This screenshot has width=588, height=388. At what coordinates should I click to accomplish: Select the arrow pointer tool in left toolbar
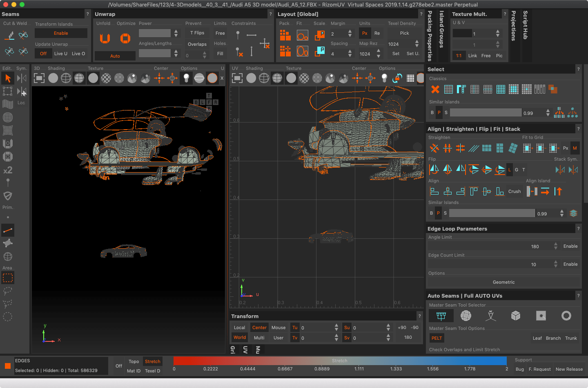[x=8, y=78]
